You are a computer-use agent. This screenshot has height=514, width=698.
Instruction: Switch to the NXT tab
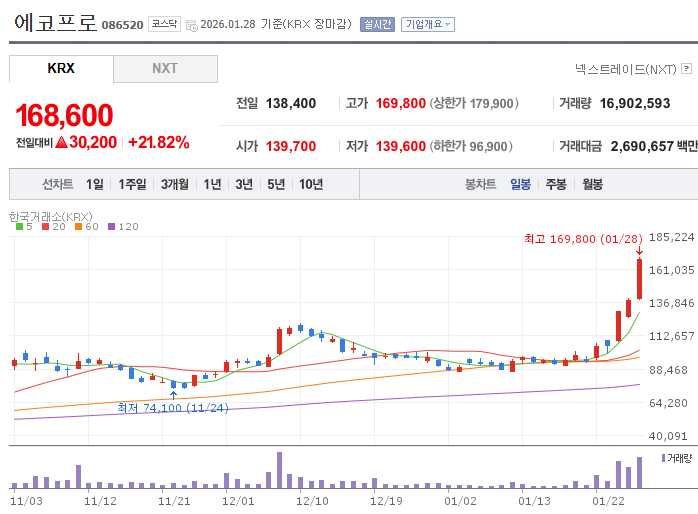pos(165,69)
